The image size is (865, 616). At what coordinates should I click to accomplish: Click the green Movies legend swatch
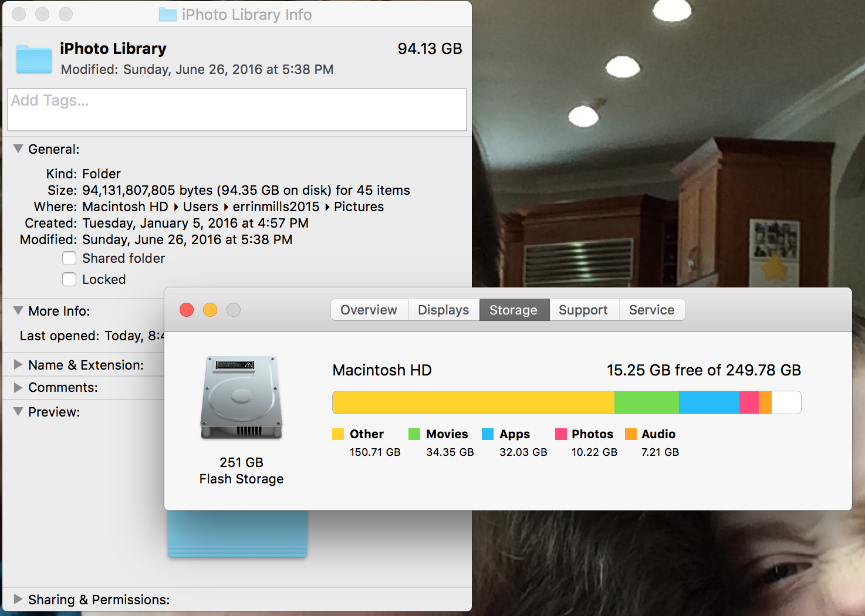click(414, 434)
